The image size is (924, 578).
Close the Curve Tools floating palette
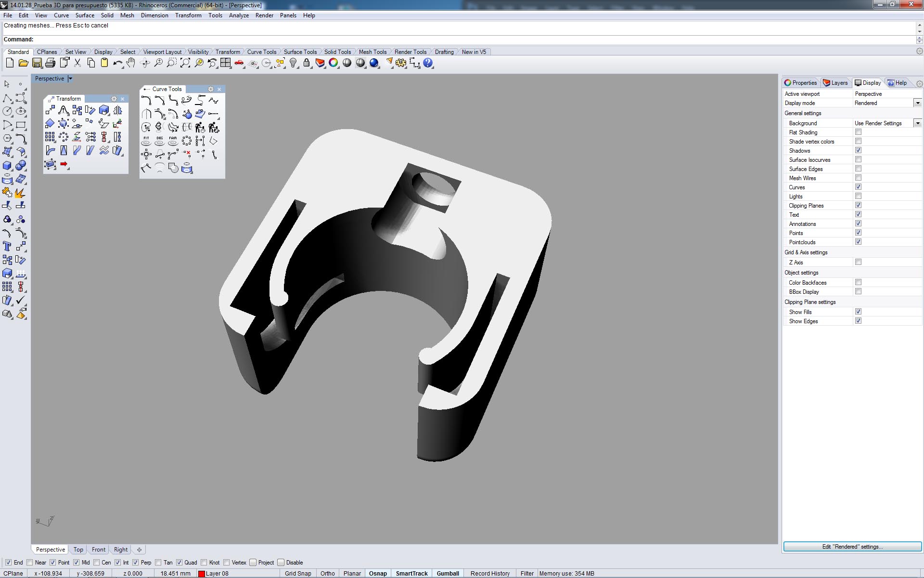click(219, 89)
